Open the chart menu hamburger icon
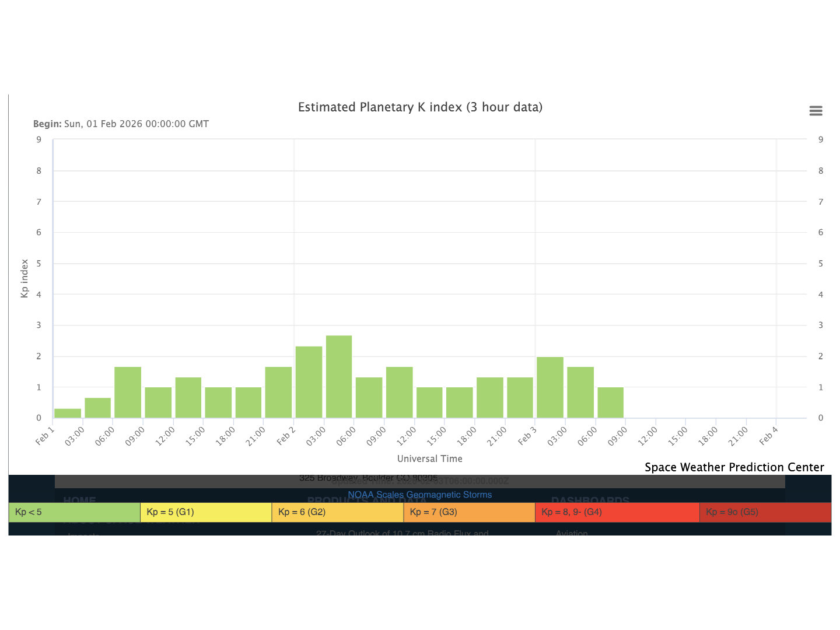Image resolution: width=840 pixels, height=630 pixels. pyautogui.click(x=815, y=111)
